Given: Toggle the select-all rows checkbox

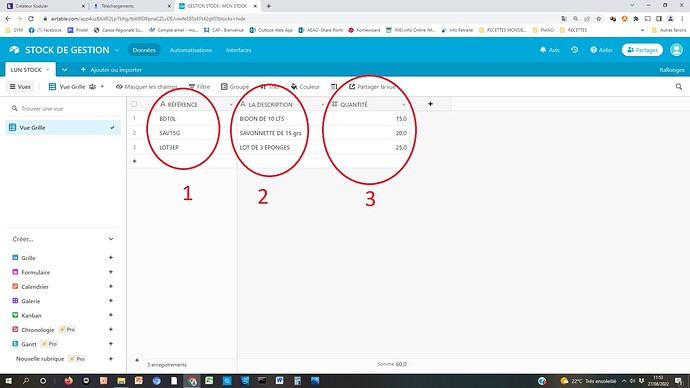Looking at the screenshot, I should tap(134, 104).
